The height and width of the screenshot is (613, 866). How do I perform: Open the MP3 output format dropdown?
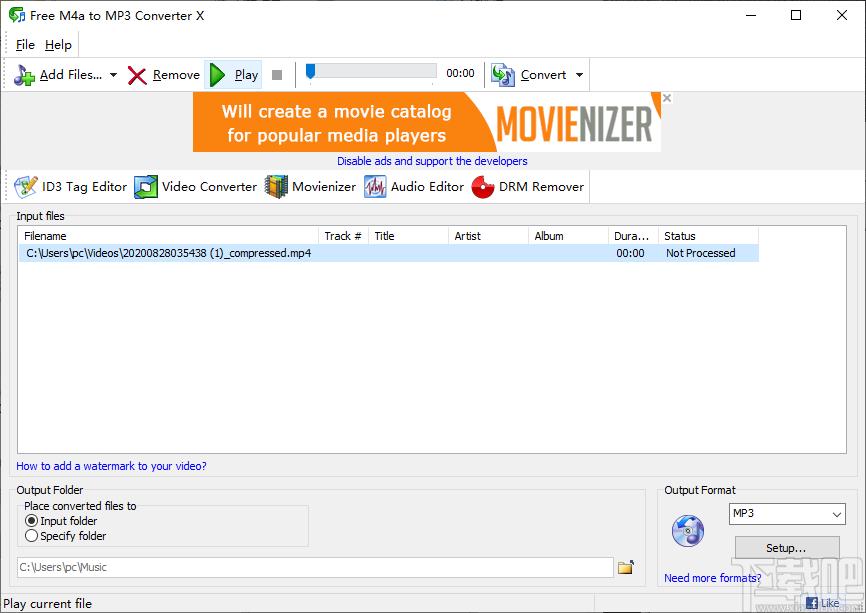787,514
